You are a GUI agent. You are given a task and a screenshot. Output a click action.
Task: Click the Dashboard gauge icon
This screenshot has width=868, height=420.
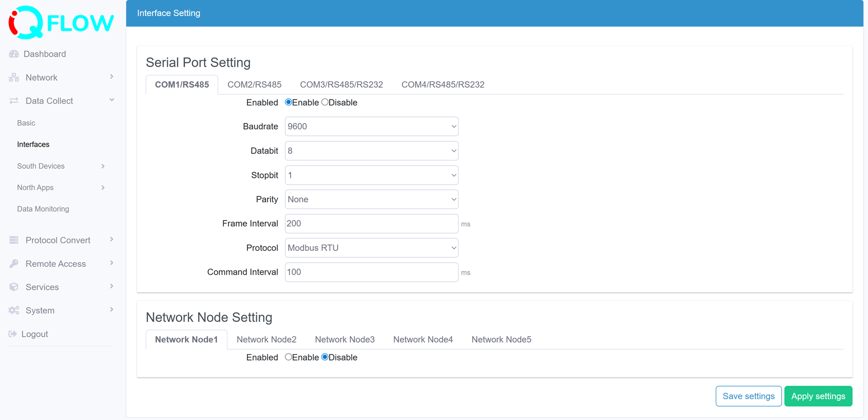[x=13, y=53]
